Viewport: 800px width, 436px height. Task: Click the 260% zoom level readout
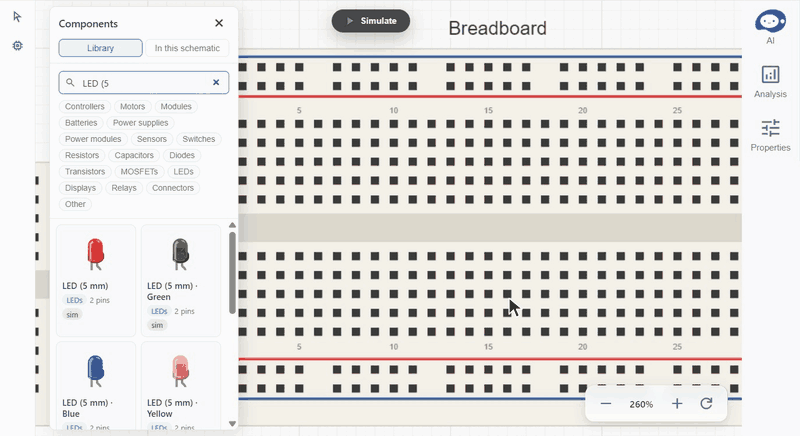tap(641, 404)
